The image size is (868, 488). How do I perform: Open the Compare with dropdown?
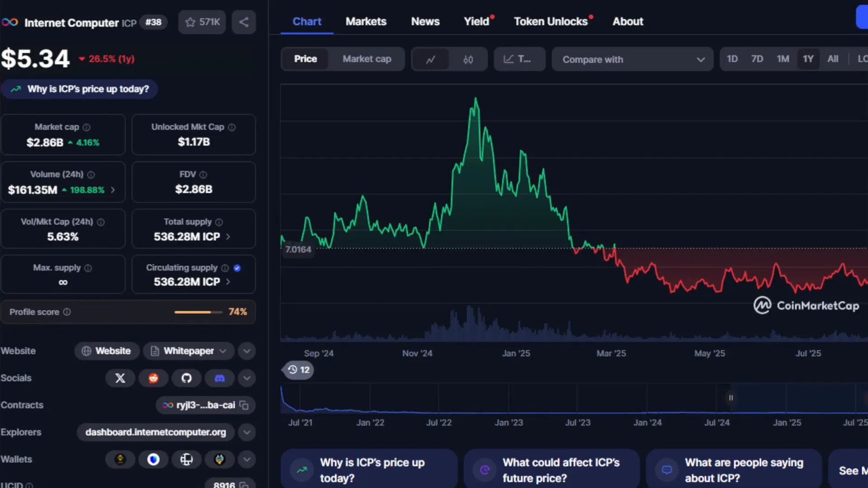coord(632,59)
